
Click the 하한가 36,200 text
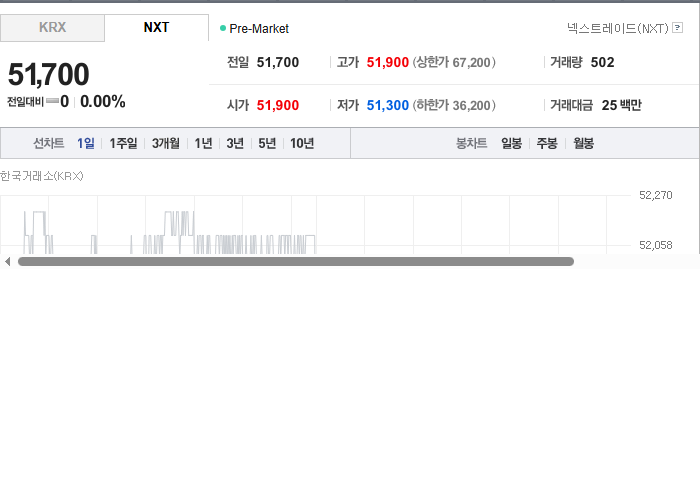click(454, 105)
